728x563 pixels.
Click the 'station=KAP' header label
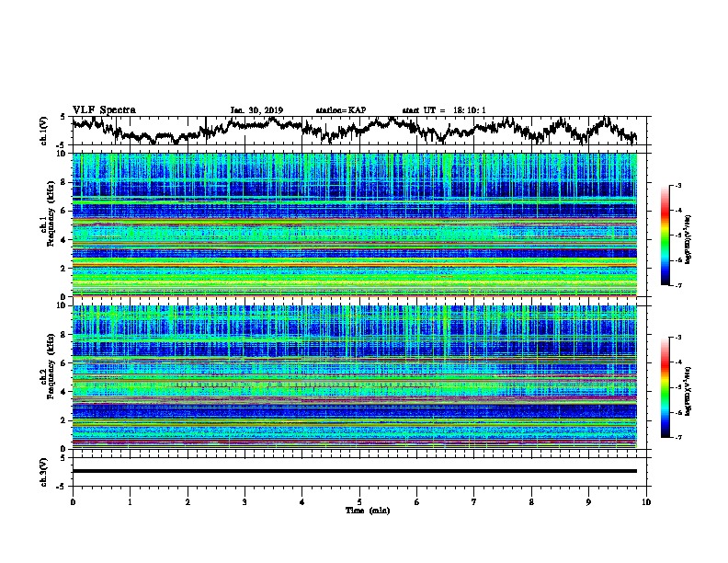coord(341,110)
